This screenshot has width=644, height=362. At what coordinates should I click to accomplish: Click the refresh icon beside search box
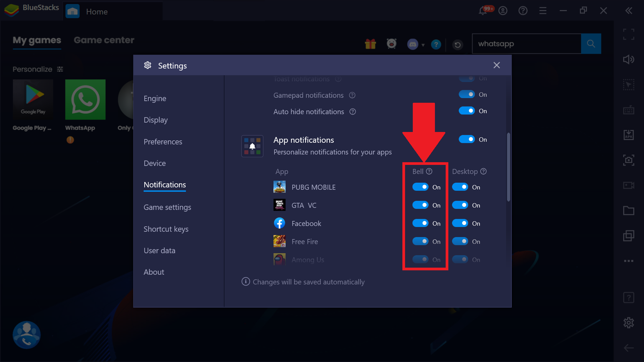click(457, 45)
